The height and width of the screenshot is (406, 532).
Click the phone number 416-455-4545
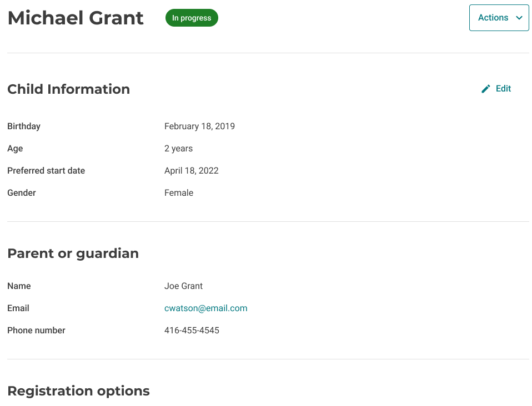click(x=192, y=331)
